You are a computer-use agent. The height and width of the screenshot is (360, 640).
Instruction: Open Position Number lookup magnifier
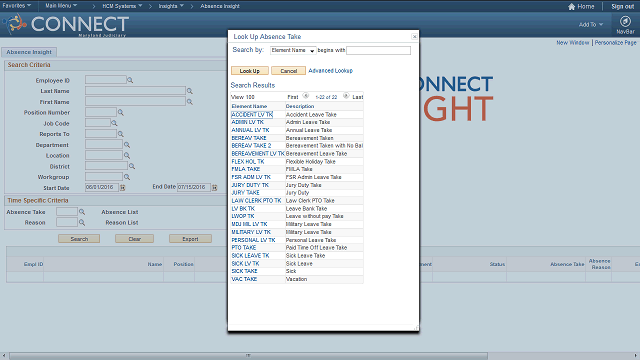[x=120, y=112]
